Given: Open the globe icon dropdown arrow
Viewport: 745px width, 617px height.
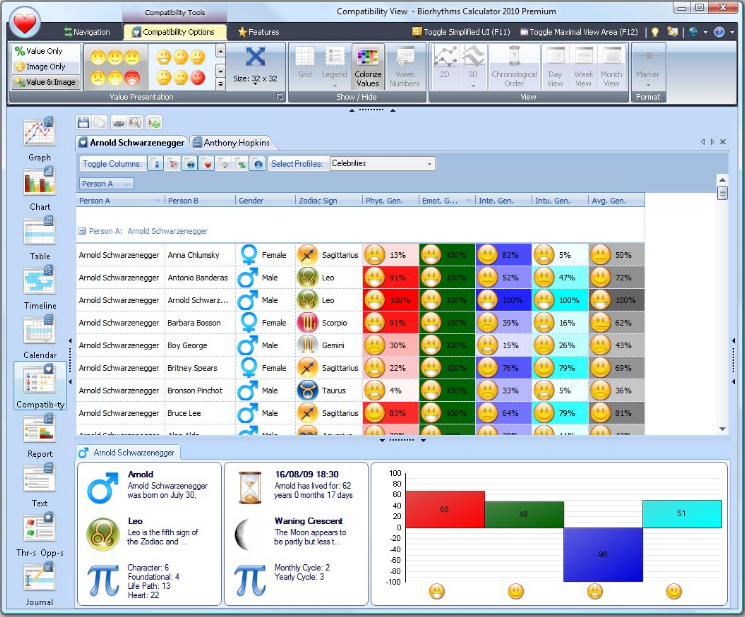Looking at the screenshot, I should (705, 32).
